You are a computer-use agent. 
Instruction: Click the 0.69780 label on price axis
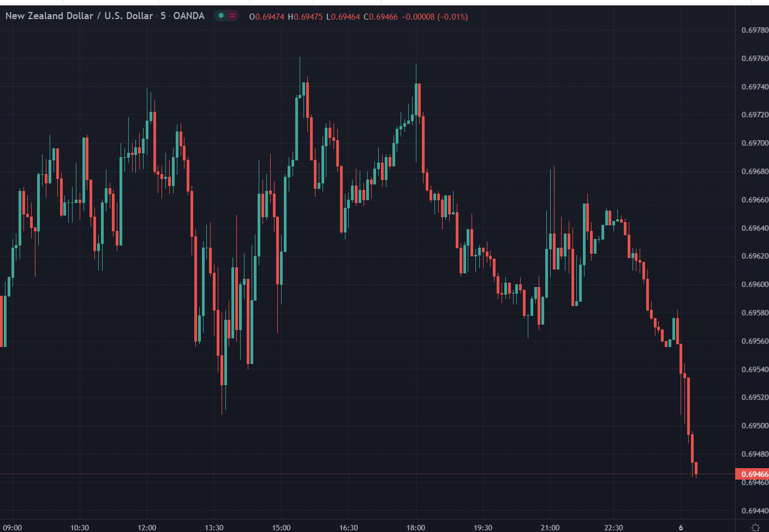pyautogui.click(x=754, y=30)
